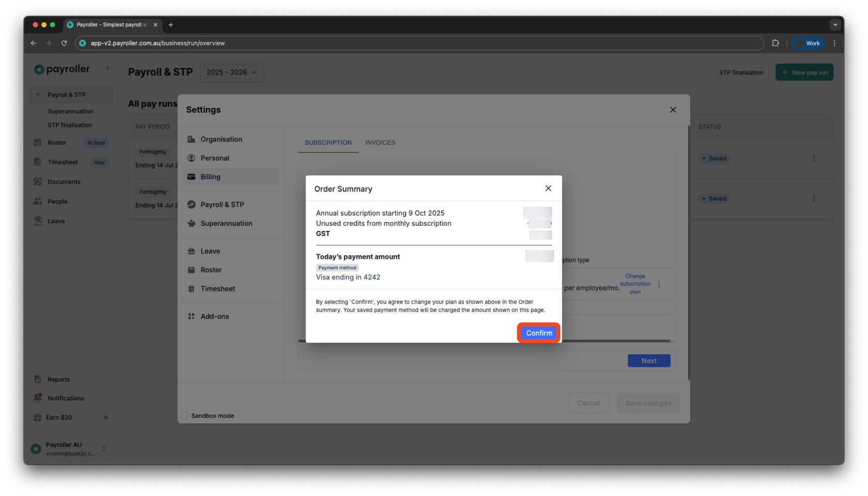This screenshot has width=868, height=496.
Task: Open the kebab menu next to a Saved pay run
Action: click(x=814, y=158)
